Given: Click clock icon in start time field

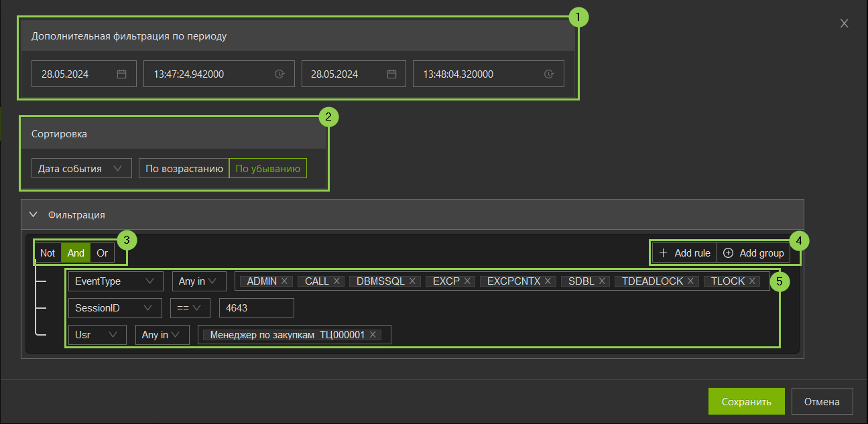Looking at the screenshot, I should point(280,74).
